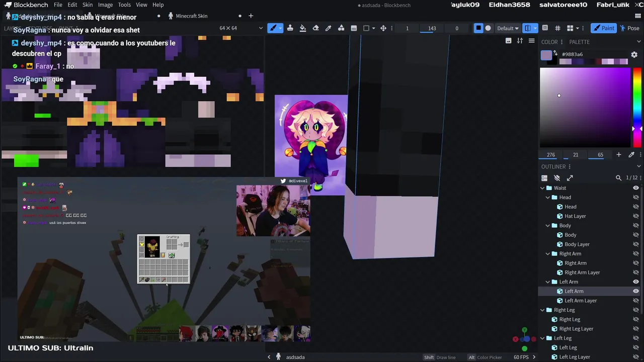Select the Color Picker eyedropper tool

(x=329, y=28)
